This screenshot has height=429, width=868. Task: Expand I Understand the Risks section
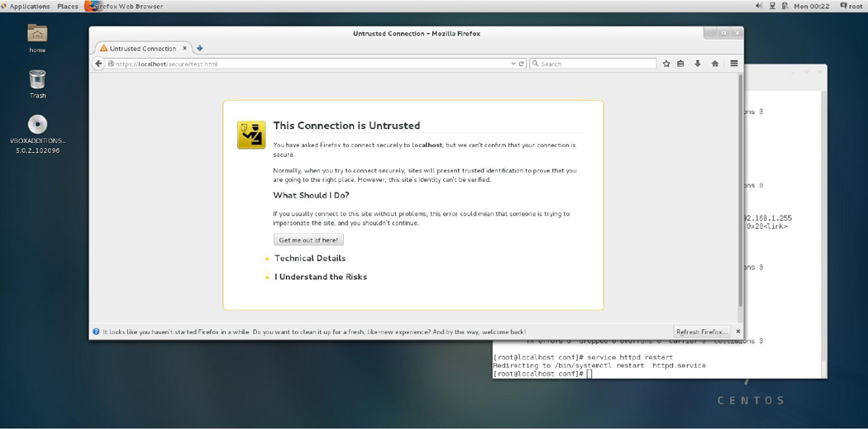point(320,277)
